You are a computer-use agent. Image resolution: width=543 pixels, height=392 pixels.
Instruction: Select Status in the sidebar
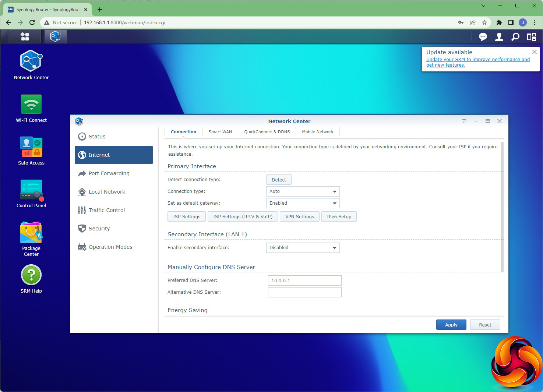tap(114, 137)
